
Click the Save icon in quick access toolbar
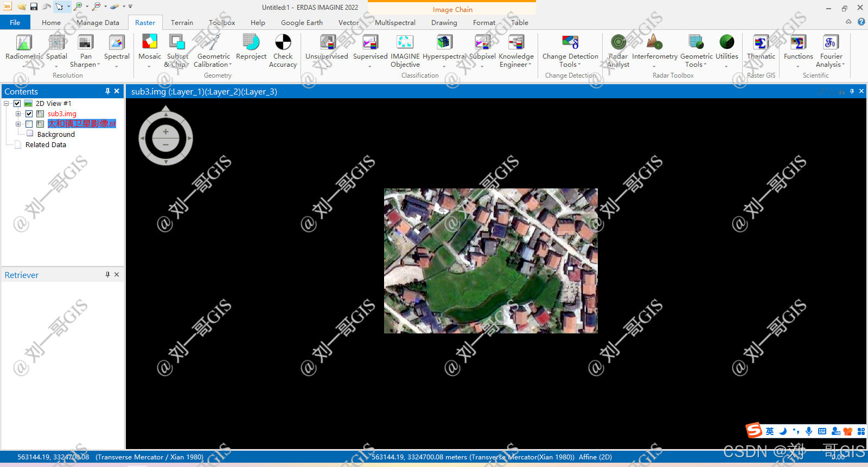click(x=34, y=7)
